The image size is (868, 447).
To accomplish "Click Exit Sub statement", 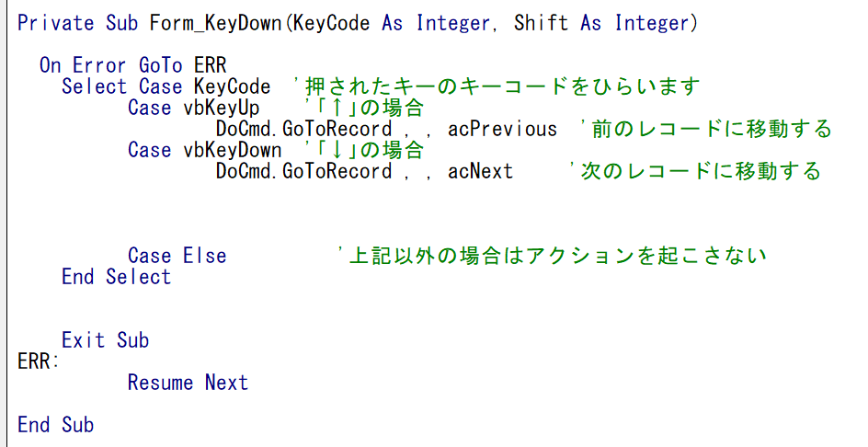I will [105, 339].
